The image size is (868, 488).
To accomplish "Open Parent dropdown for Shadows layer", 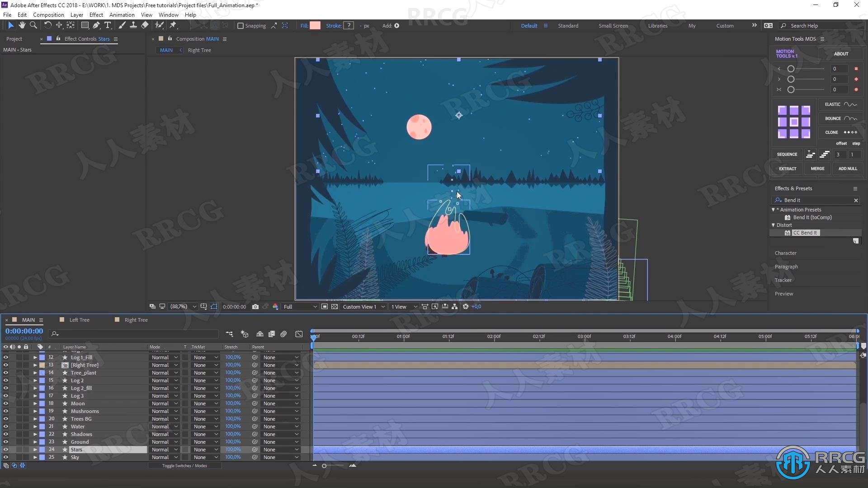I will tap(281, 434).
